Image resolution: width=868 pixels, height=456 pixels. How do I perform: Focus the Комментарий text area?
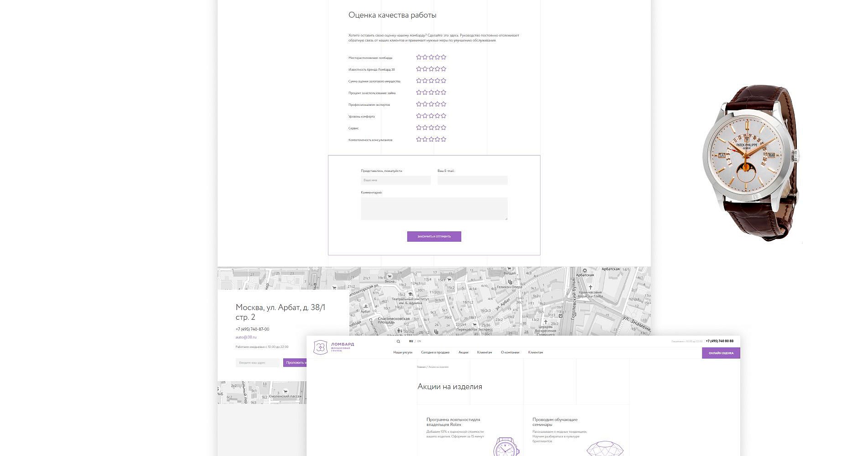coord(434,209)
